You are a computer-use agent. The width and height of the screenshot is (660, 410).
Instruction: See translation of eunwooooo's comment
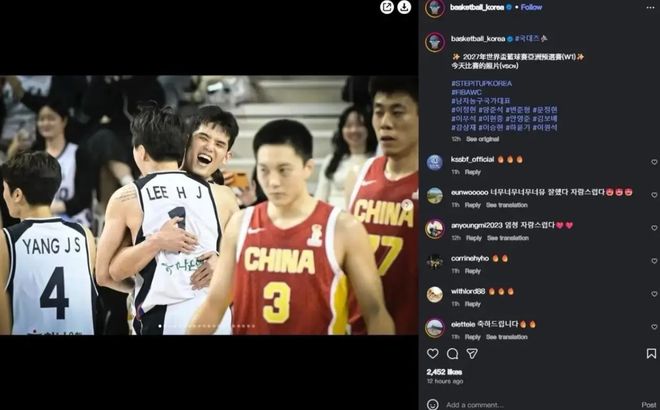point(507,205)
